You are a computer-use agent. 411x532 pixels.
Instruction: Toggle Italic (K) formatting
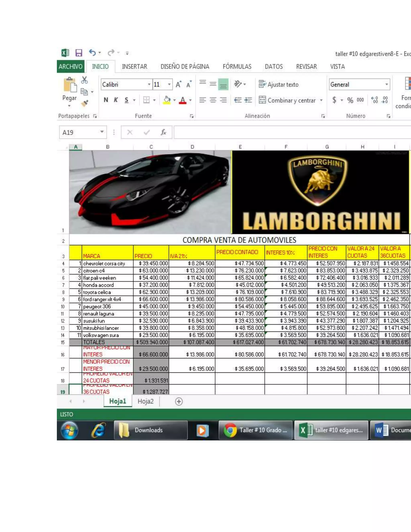pos(116,100)
